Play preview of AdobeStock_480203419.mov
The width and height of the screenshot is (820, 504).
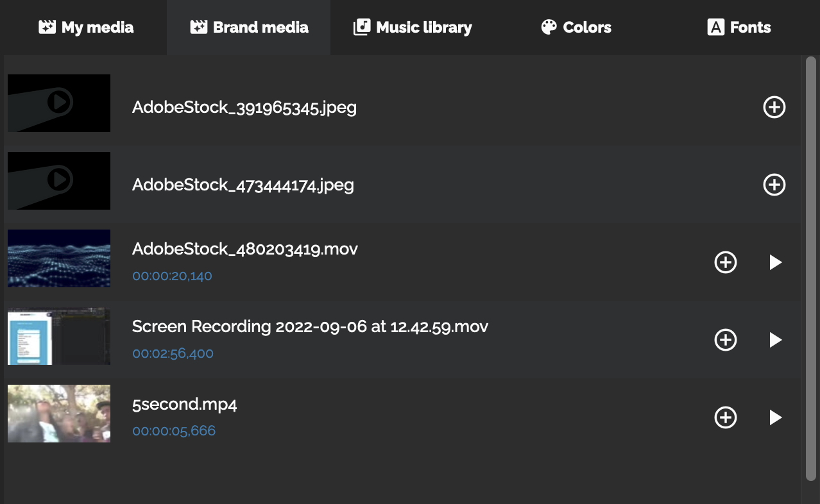[x=775, y=262]
